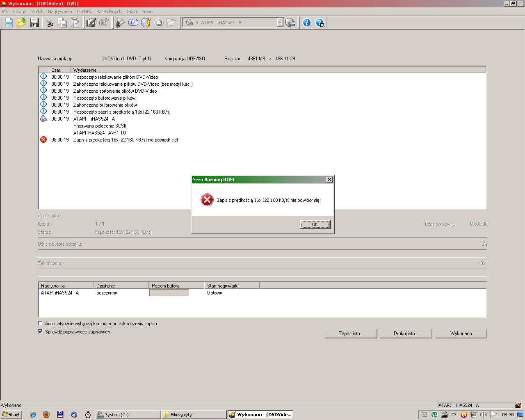525x420 pixels.
Task: Click the Wykonano button
Action: click(x=461, y=333)
